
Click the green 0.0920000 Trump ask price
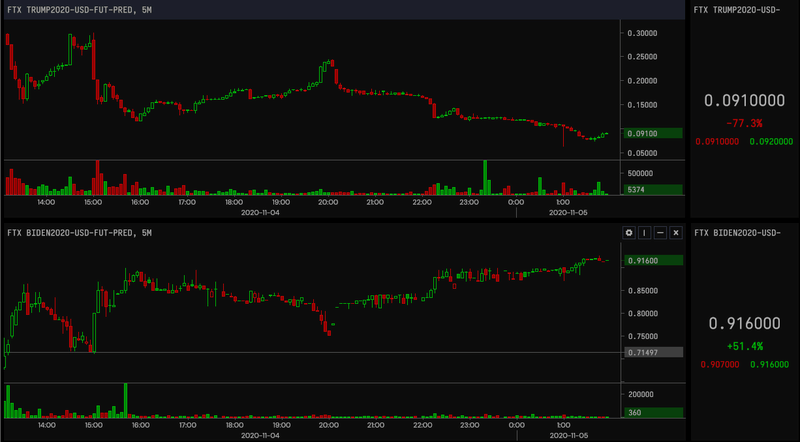tap(771, 141)
